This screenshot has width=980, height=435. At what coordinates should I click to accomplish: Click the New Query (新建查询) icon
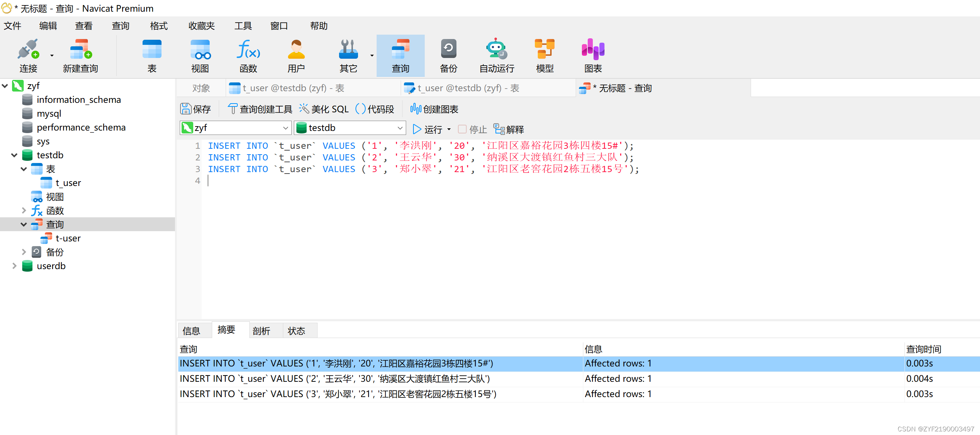[x=80, y=50]
